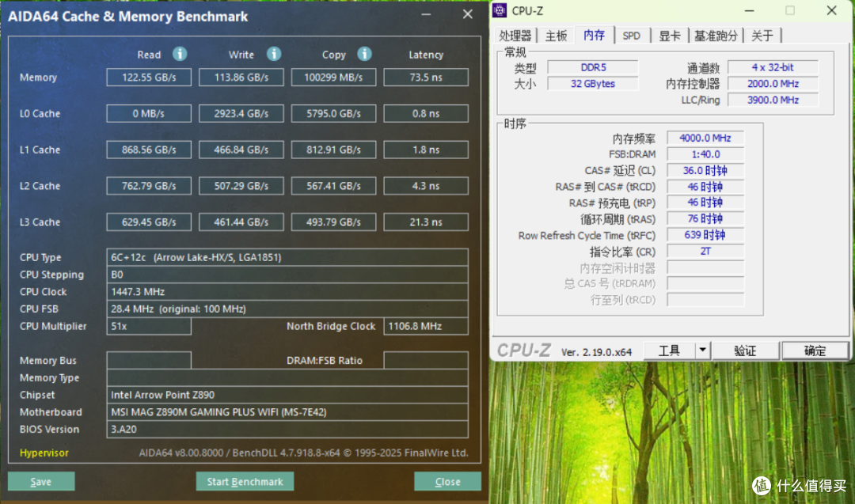Click the 32 GBytes size value in CPU-Z
855x504 pixels.
(x=593, y=84)
